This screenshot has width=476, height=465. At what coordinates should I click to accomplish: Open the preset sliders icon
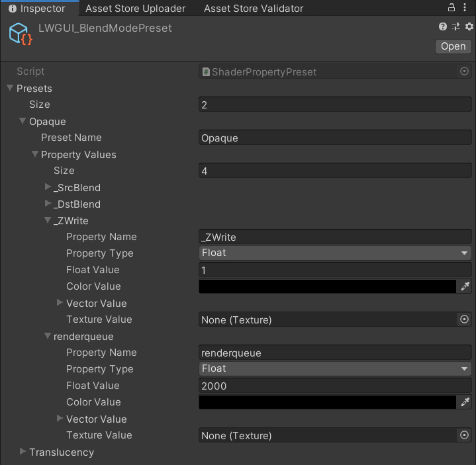(456, 27)
